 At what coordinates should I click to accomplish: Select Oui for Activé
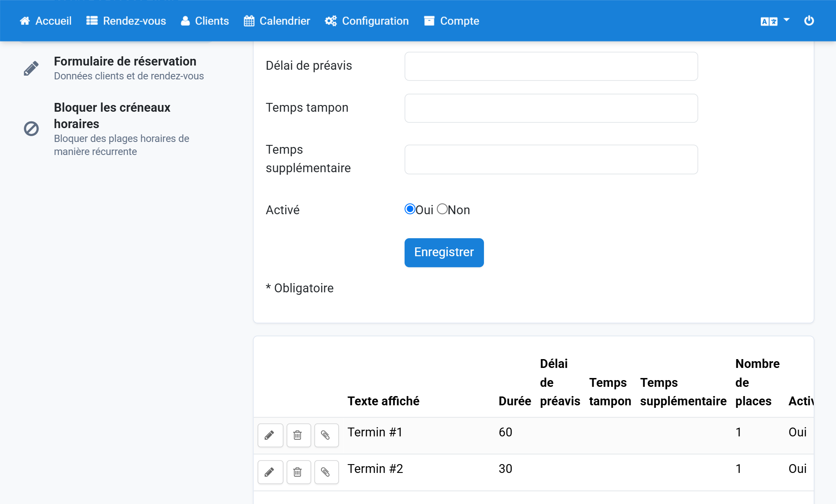coord(410,209)
